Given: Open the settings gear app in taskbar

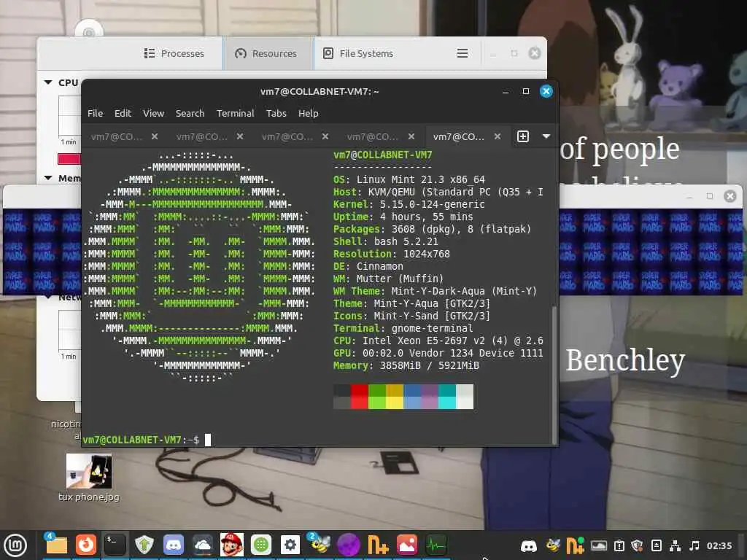Looking at the screenshot, I should 290,545.
